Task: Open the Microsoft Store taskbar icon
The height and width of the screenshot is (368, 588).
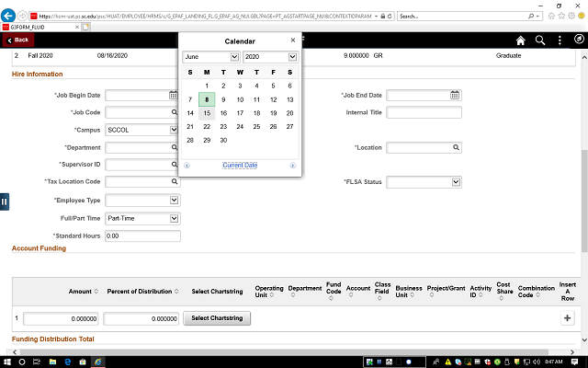Action: click(83, 362)
